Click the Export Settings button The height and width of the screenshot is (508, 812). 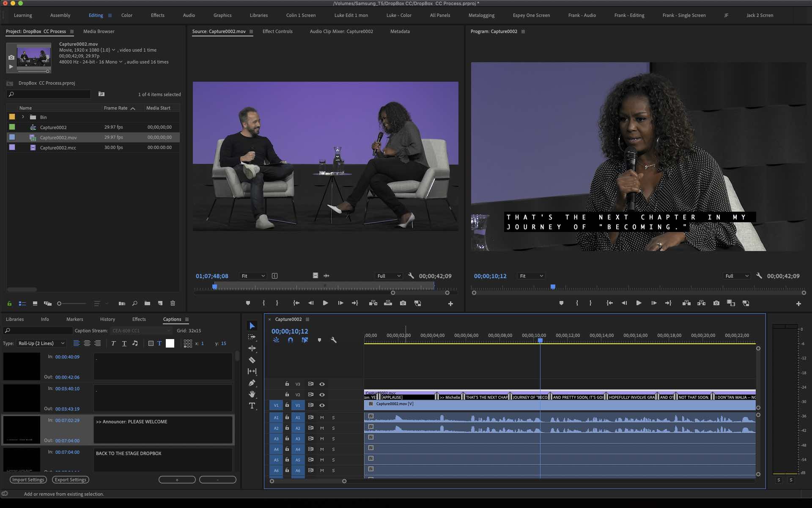70,480
